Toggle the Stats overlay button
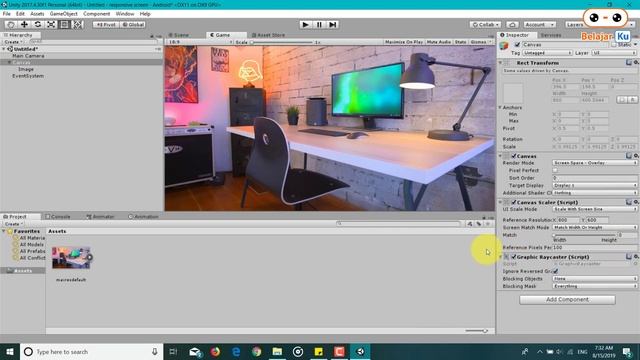Image resolution: width=640 pixels, height=360 pixels. click(460, 42)
